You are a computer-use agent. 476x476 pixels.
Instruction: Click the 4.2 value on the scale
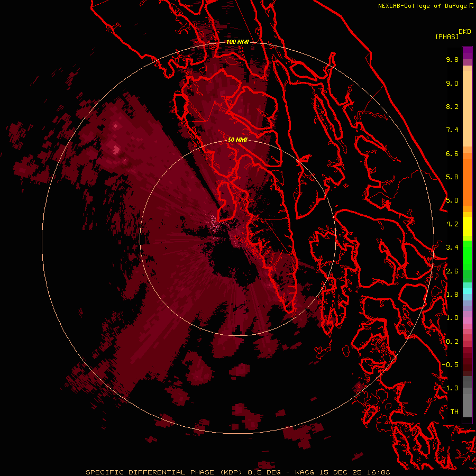pyautogui.click(x=452, y=224)
